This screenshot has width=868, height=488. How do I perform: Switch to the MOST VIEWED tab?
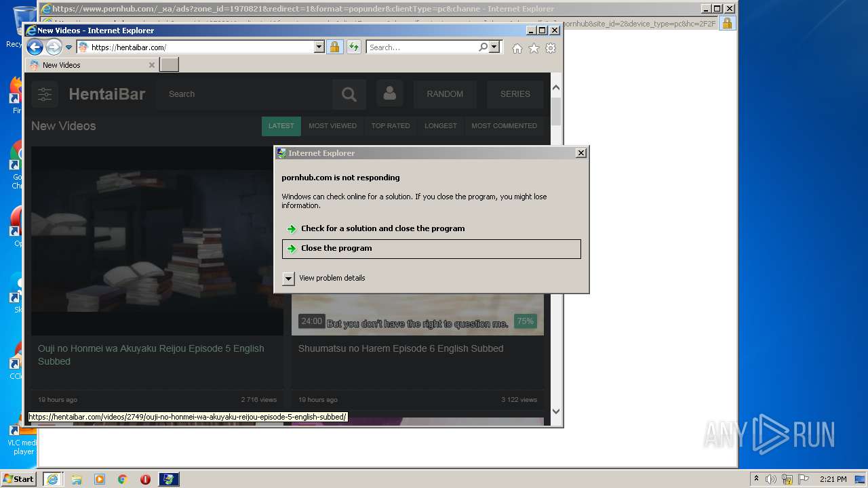point(332,126)
